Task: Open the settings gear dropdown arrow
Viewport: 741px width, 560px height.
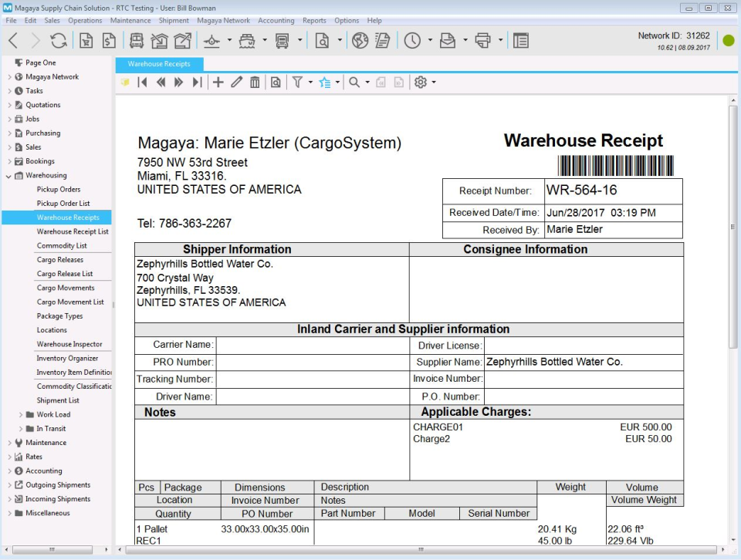Action: click(434, 83)
